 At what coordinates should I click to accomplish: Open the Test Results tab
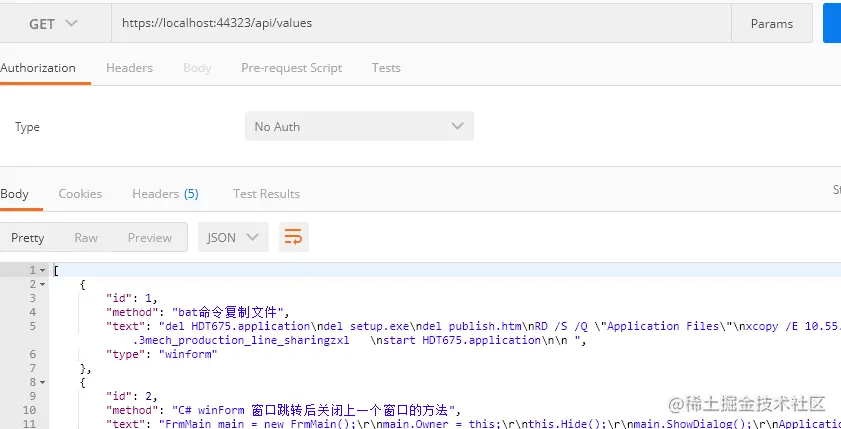[266, 194]
